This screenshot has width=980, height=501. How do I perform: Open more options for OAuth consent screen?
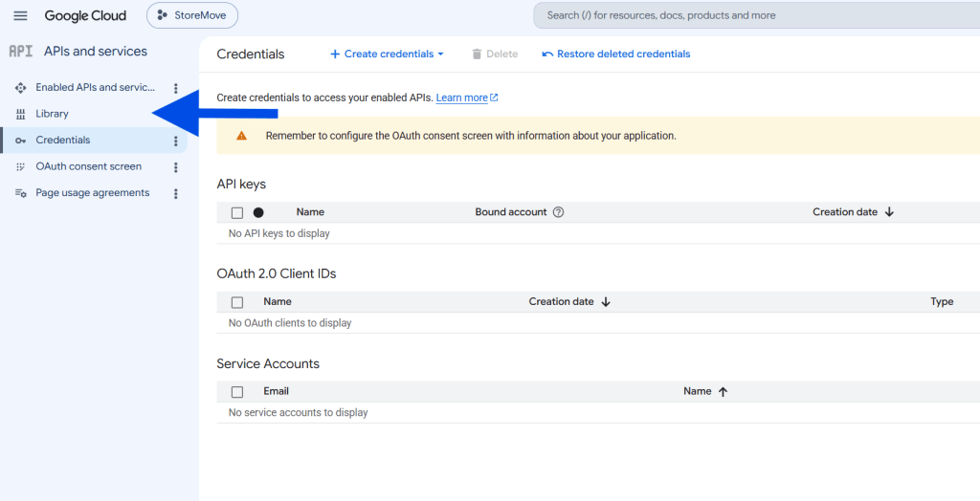tap(176, 167)
